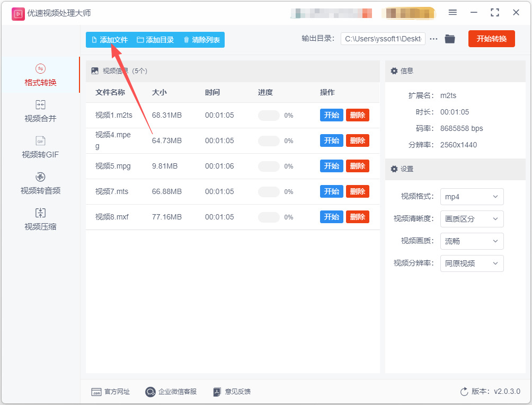Viewport: 532px width, 405px height.
Task: Click the version refresh icon
Action: click(x=464, y=391)
